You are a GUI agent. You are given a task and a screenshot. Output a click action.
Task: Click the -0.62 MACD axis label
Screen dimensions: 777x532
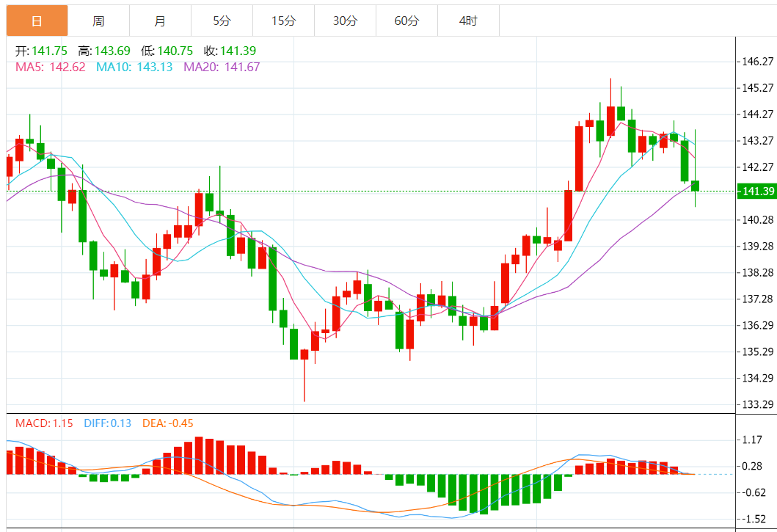pos(754,492)
